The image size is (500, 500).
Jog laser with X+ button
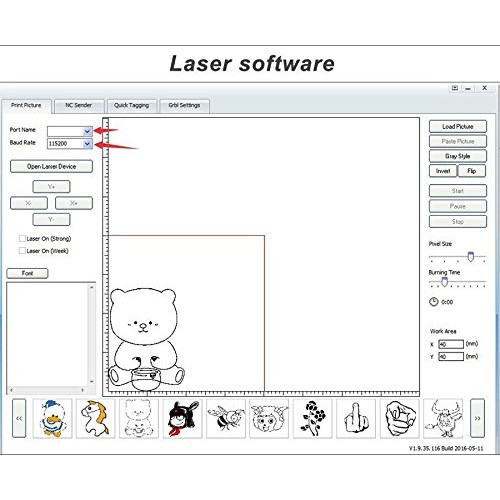tap(74, 203)
